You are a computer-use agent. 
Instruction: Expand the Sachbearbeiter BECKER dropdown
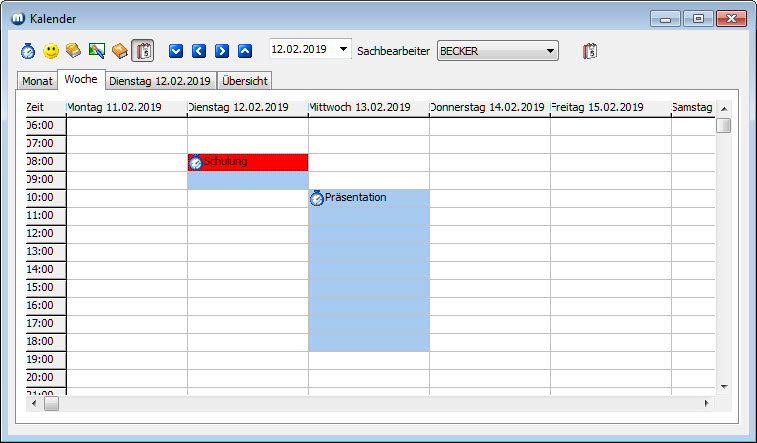pos(550,51)
